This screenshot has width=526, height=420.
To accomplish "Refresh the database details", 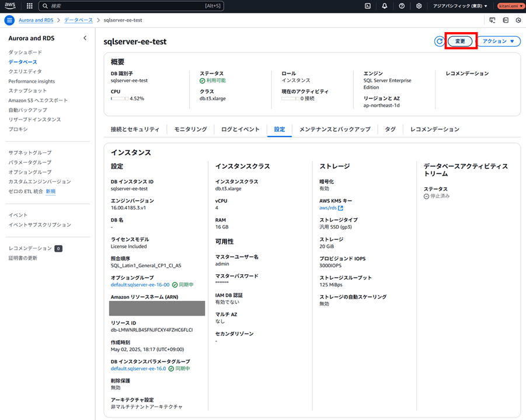I will [x=439, y=41].
